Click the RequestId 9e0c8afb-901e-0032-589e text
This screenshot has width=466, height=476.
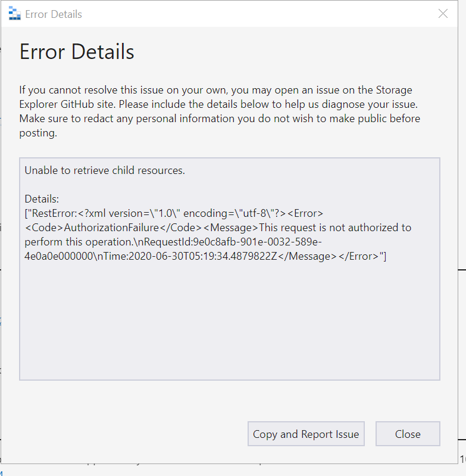click(258, 242)
